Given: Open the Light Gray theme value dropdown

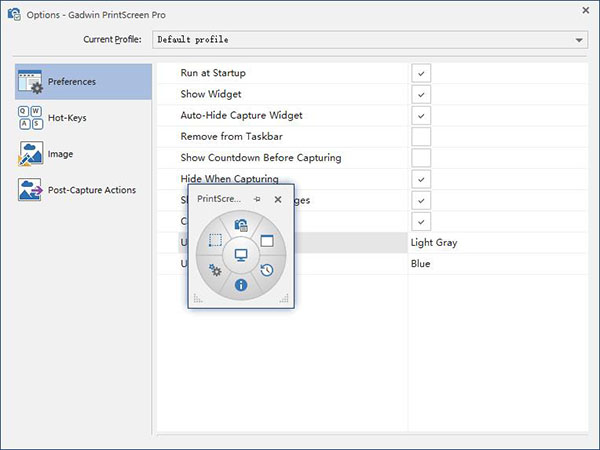Looking at the screenshot, I should [x=498, y=243].
